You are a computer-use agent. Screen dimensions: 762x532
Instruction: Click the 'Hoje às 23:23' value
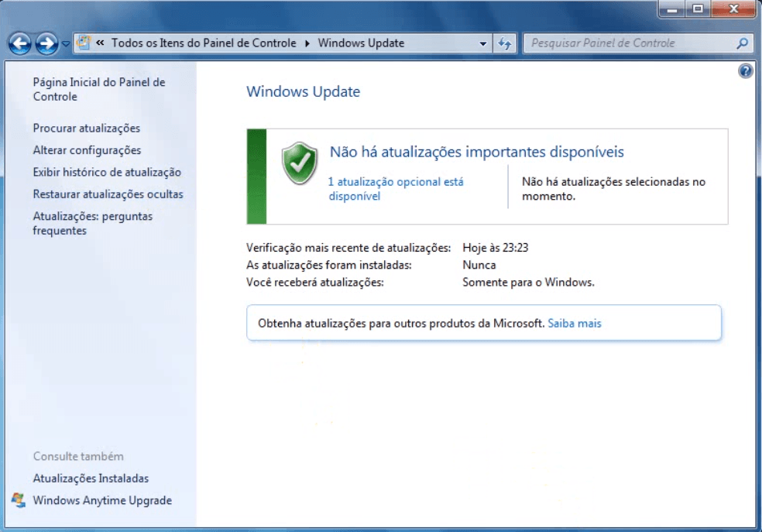coord(495,248)
